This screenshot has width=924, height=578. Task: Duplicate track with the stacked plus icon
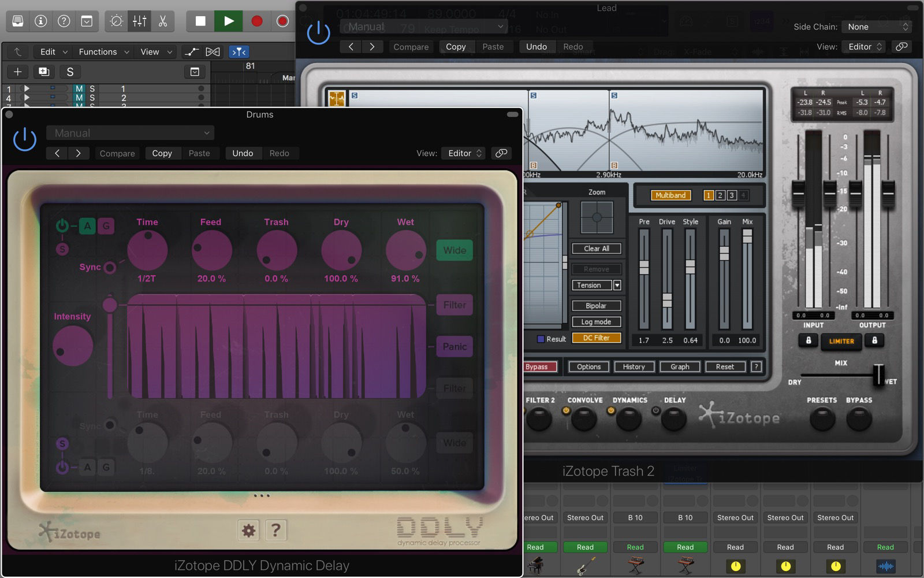click(x=43, y=72)
